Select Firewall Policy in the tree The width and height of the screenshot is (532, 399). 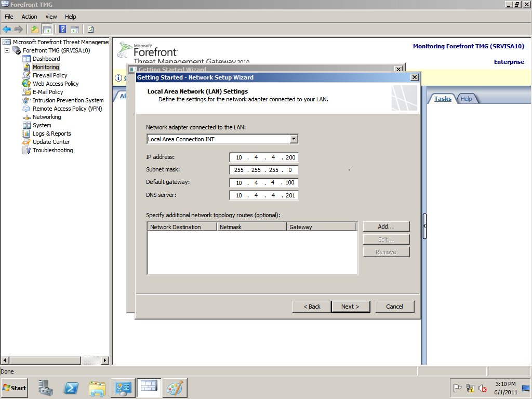[50, 75]
